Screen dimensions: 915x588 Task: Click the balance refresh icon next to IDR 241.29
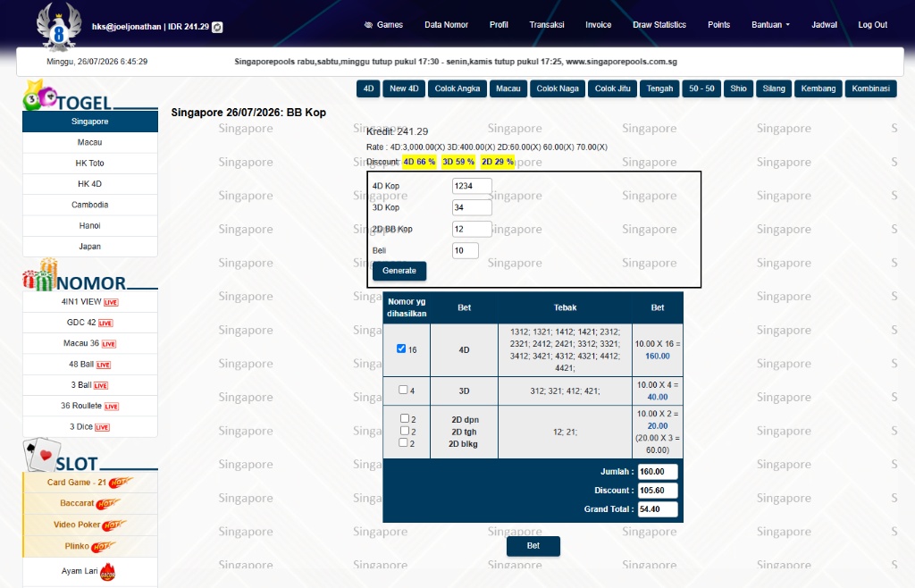tap(217, 27)
